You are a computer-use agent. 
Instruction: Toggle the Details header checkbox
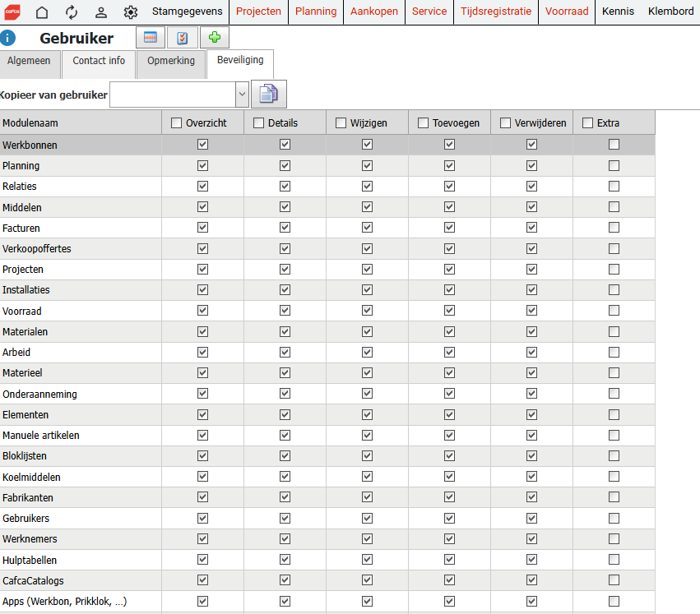(259, 123)
